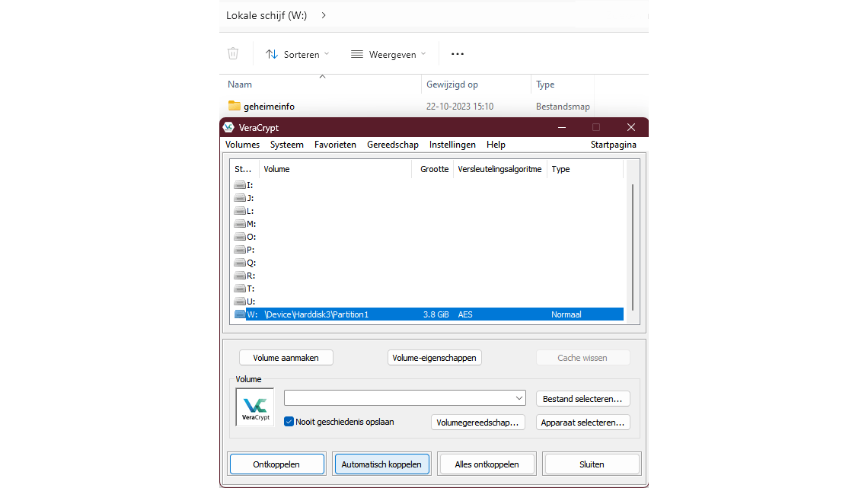Click the Ontkoppelen button
Screen dimensions: 868x488
click(276, 464)
